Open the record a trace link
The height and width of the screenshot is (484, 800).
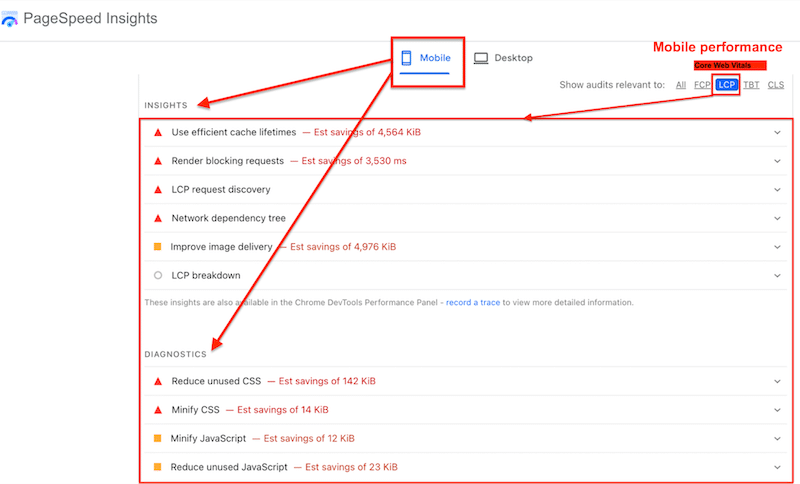473,302
